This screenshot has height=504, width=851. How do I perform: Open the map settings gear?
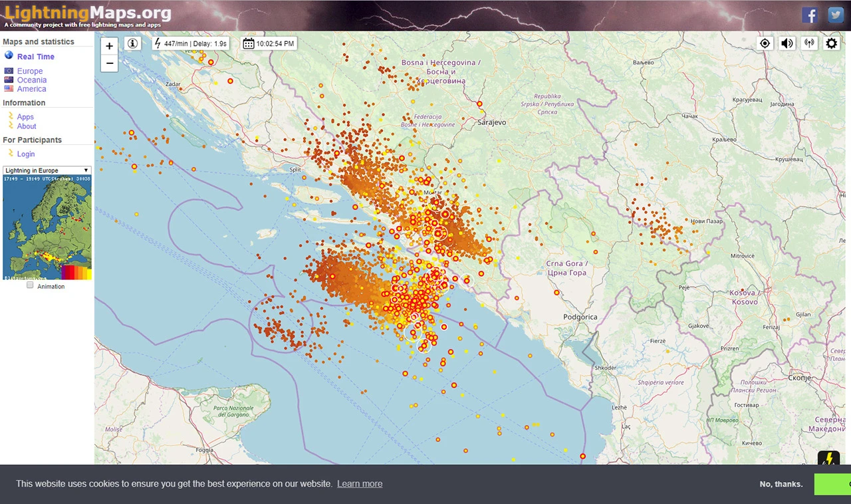click(831, 43)
